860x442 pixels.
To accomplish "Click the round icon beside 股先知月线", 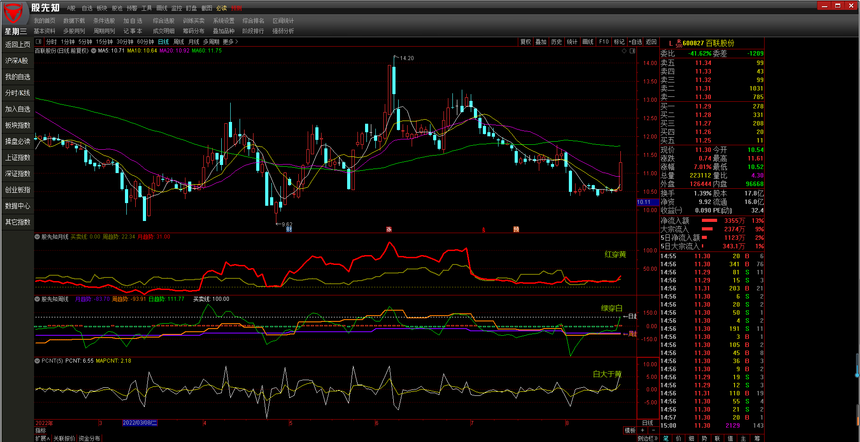I will 38,237.
